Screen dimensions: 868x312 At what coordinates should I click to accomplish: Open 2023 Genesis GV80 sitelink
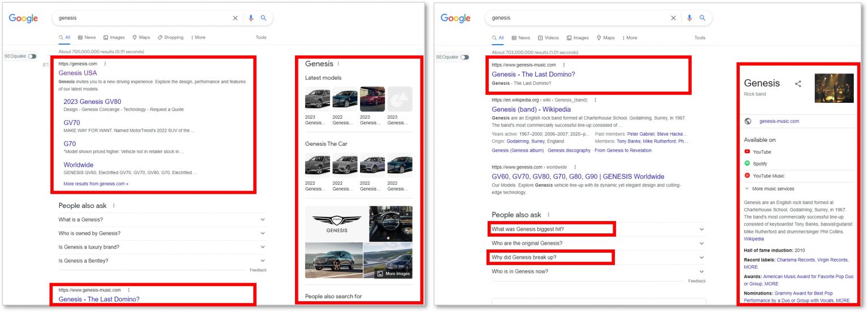92,102
